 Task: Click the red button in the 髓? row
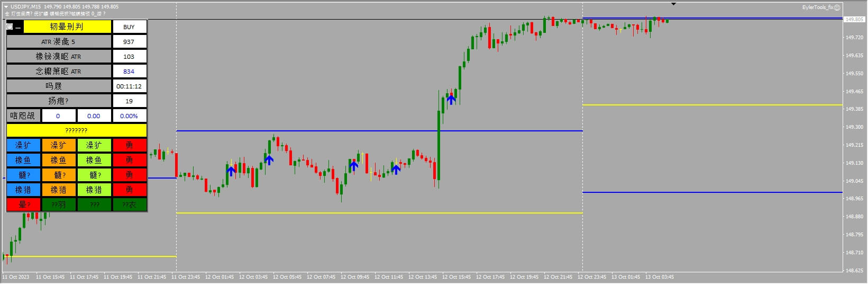point(130,175)
